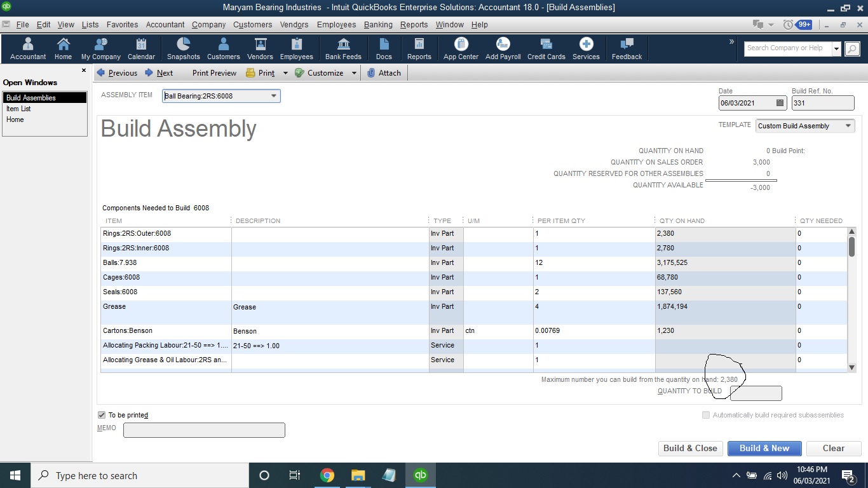Image resolution: width=868 pixels, height=488 pixels.
Task: Open Bank Feeds icon
Action: coord(343,49)
